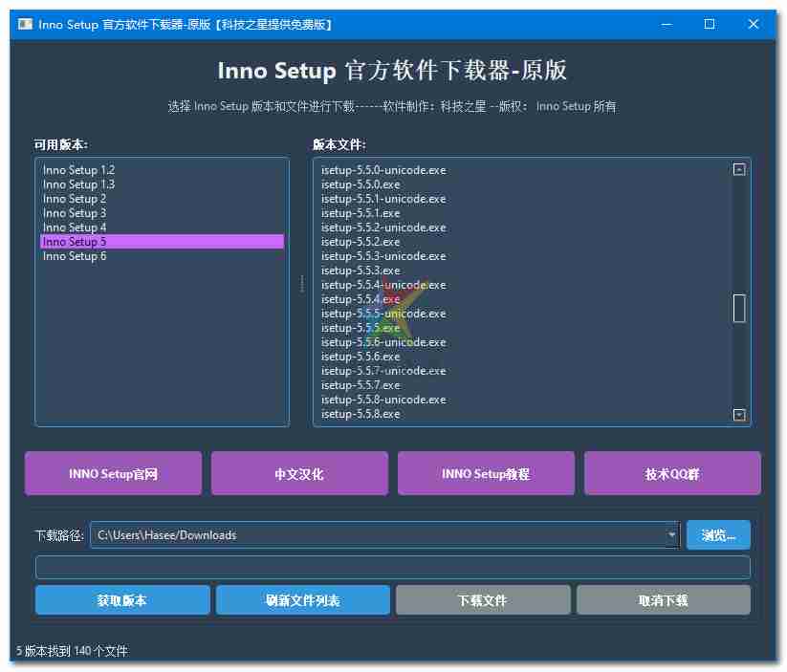The width and height of the screenshot is (787, 672).
Task: Click the file list scrollbar thumb
Action: coord(738,309)
